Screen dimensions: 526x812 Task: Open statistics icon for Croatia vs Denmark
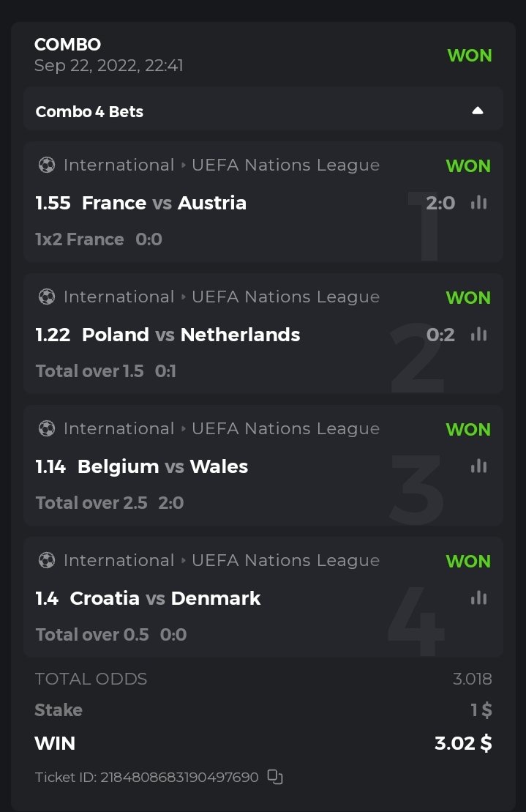pyautogui.click(x=478, y=598)
